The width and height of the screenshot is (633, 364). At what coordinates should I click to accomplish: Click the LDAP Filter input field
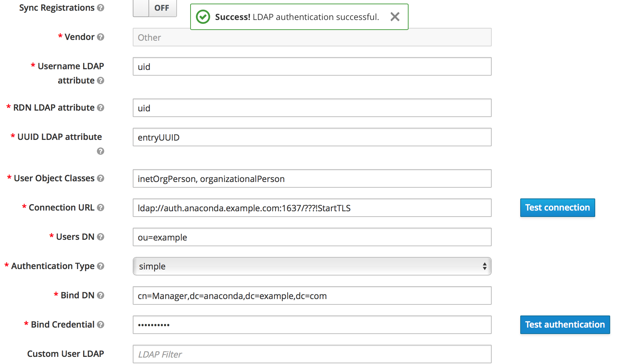pyautogui.click(x=312, y=354)
